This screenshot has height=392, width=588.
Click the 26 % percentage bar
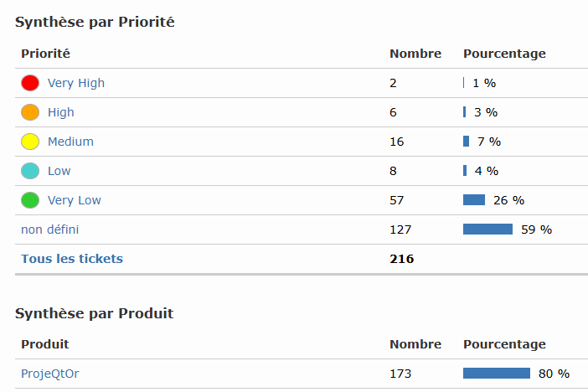coord(474,200)
